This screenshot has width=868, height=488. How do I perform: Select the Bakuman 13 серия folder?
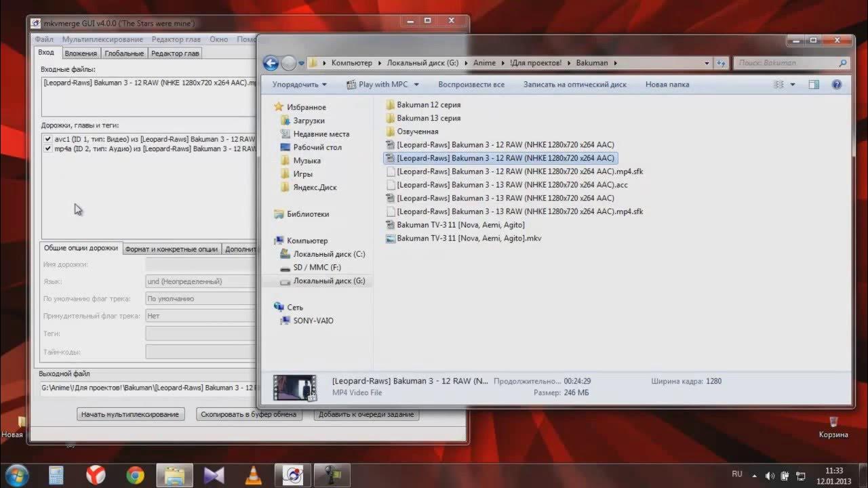423,118
